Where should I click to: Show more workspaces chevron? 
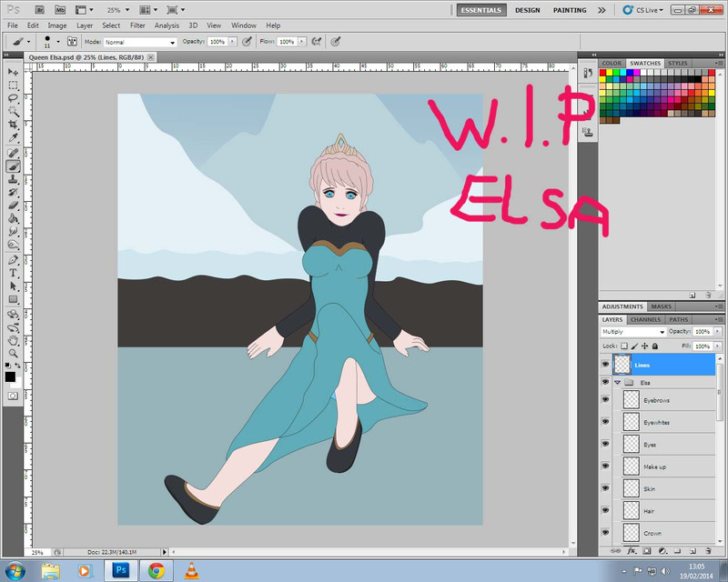602,10
